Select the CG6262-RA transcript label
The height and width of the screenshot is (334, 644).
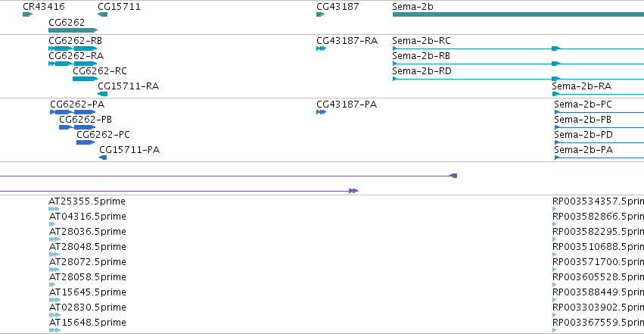tap(76, 56)
